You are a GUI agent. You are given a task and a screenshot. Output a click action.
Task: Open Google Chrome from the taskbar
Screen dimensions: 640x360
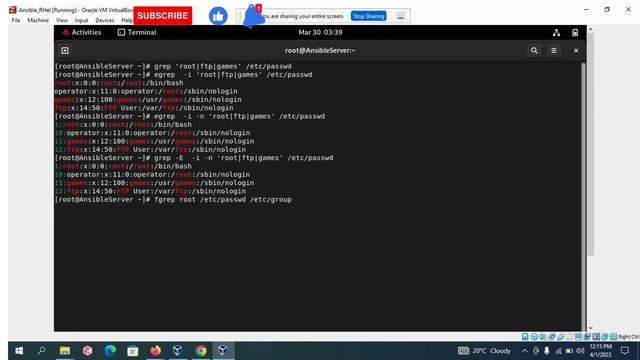[200, 351]
